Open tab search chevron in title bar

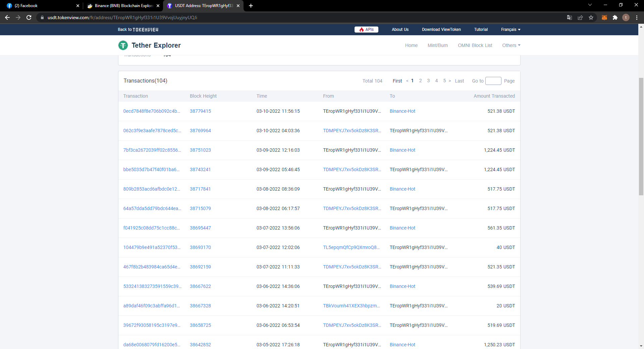pos(590,5)
